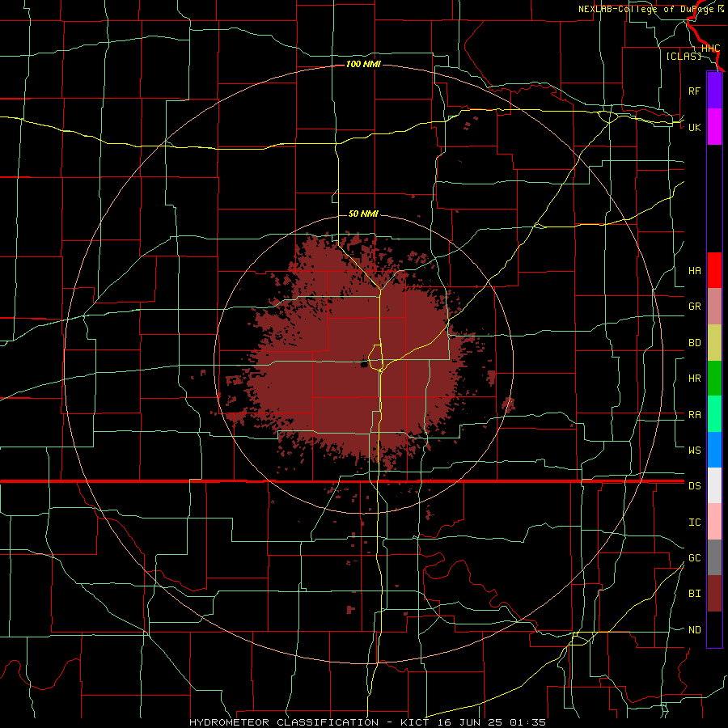Click the black ND legend swatch
Image resolution: width=728 pixels, height=728 pixels.
click(714, 629)
